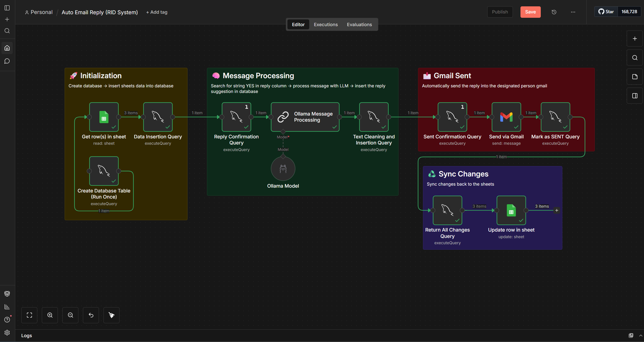Add node after Update row in sheet
This screenshot has height=342, width=644.
pyautogui.click(x=557, y=210)
